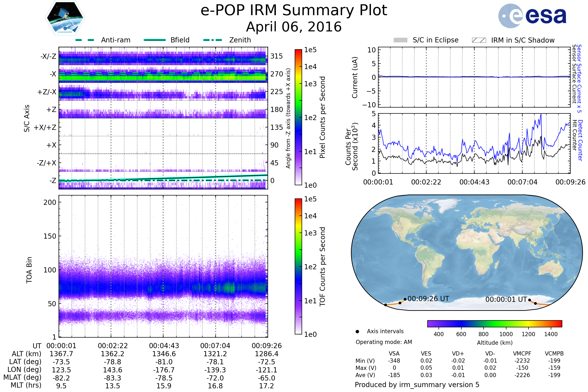The width and height of the screenshot is (588, 392).
Task: Click the TOF Counts per Second colorbar
Action: (298, 266)
